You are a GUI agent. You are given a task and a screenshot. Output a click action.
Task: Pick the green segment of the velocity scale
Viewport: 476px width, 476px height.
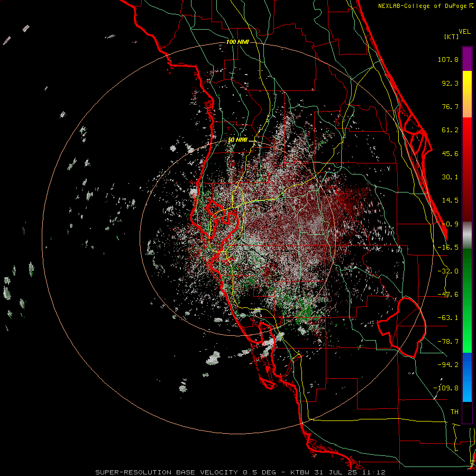pyautogui.click(x=467, y=300)
